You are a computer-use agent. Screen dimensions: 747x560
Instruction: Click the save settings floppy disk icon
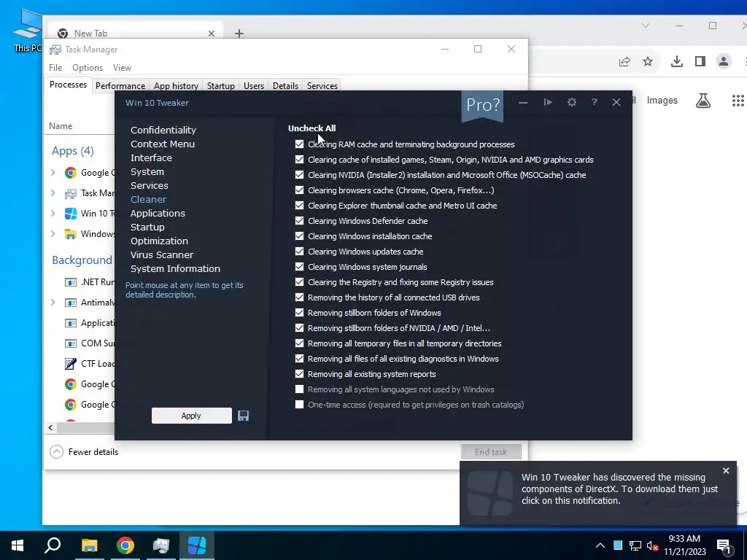(244, 416)
